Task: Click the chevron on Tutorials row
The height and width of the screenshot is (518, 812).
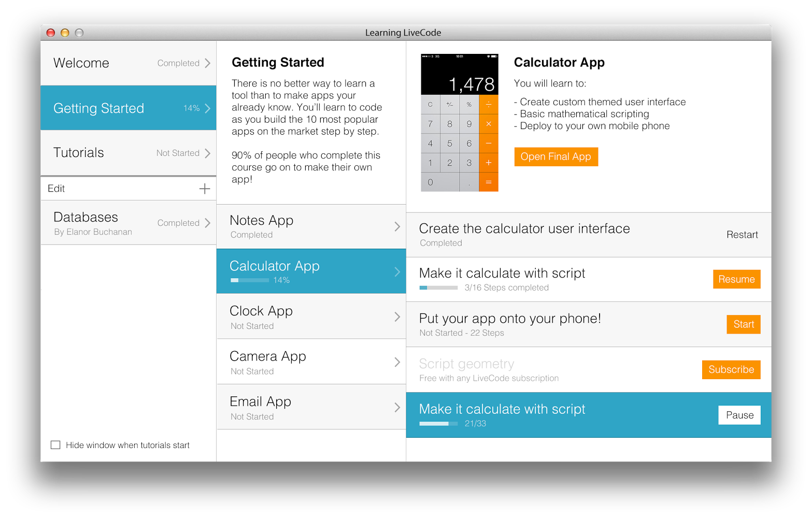Action: click(207, 153)
